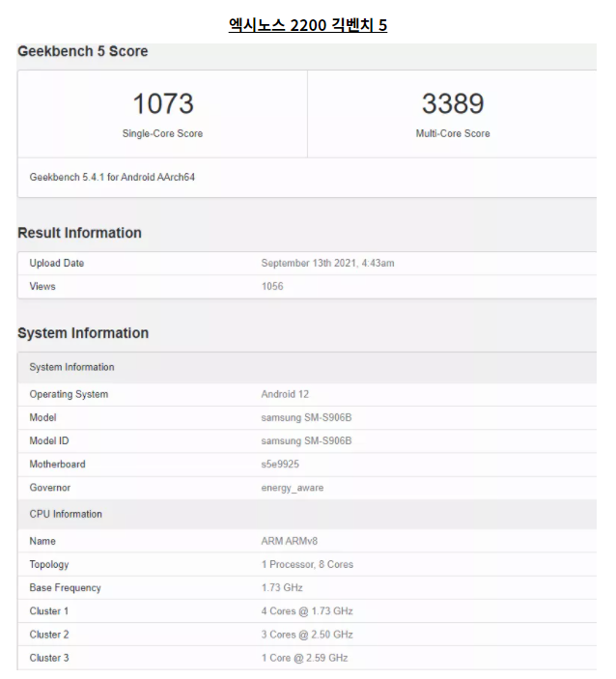Viewport: 616px width, 679px height.
Task: Click the 'Cluster 1' row label
Action: [x=49, y=611]
